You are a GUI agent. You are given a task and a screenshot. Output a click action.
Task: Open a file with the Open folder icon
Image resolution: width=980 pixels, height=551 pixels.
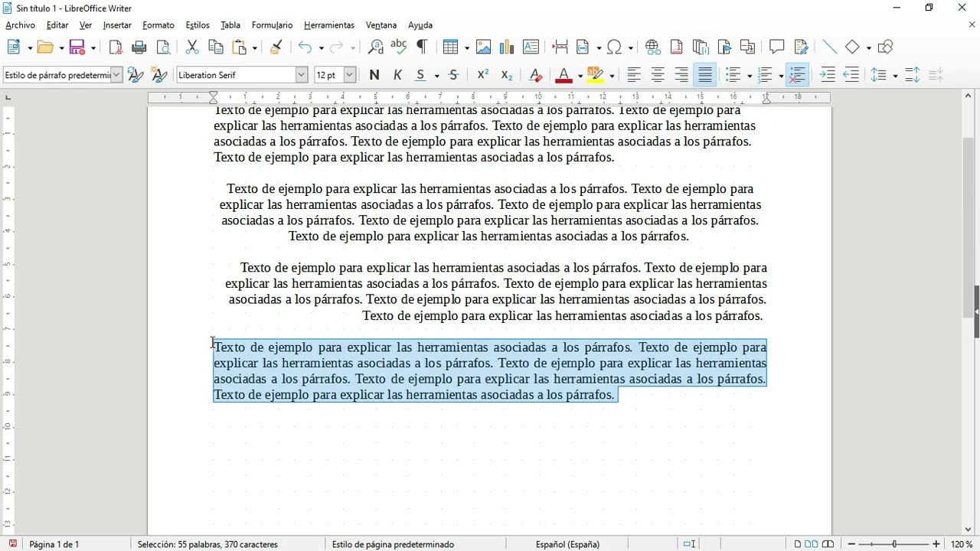coord(46,47)
